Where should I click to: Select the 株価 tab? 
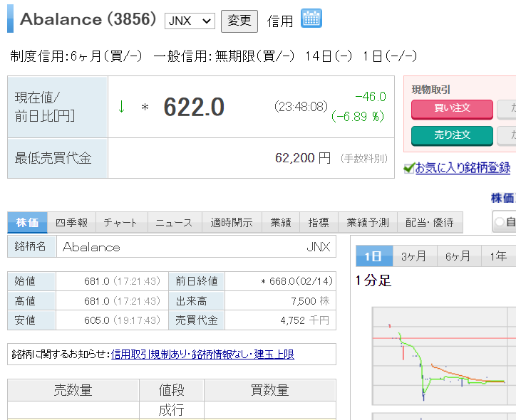click(28, 223)
